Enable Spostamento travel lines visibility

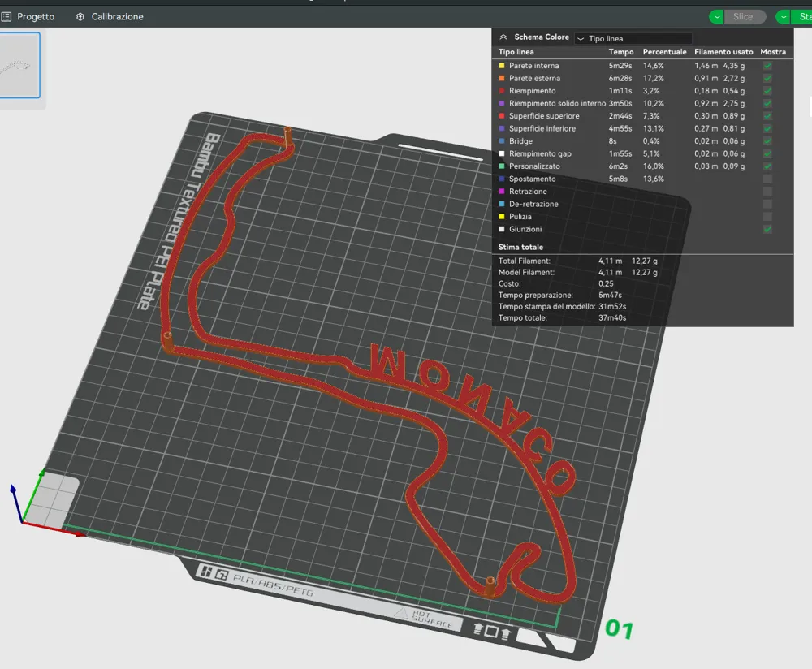[767, 179]
